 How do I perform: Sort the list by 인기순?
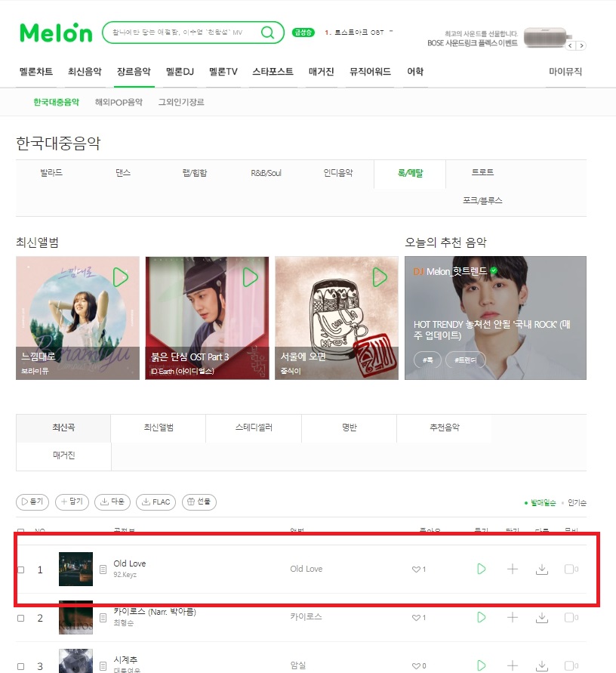click(x=577, y=502)
